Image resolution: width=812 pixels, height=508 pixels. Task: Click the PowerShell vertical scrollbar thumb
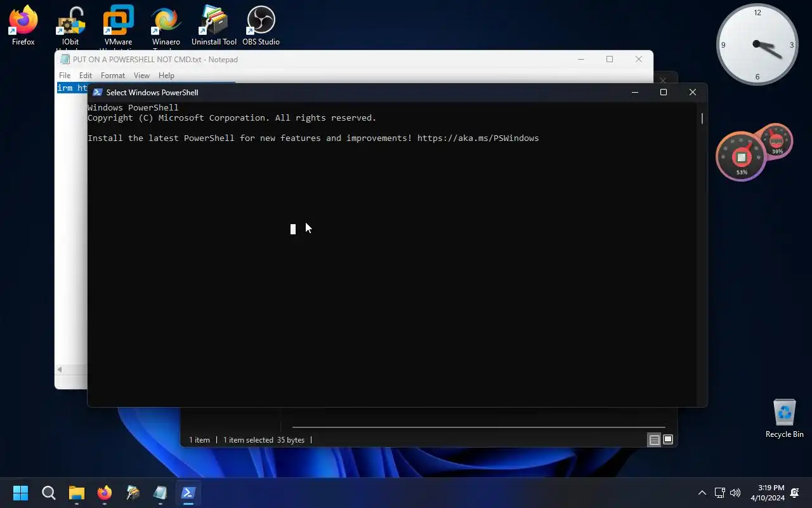coord(702,118)
